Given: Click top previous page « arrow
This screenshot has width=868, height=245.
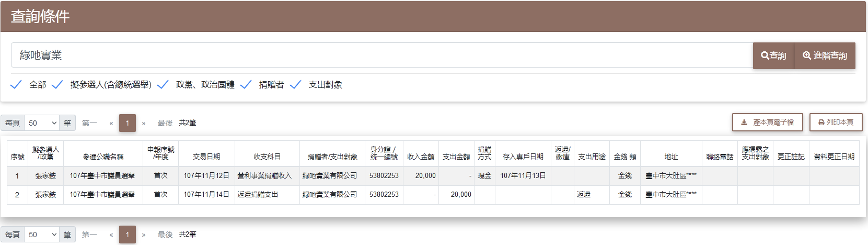Looking at the screenshot, I should pos(111,123).
